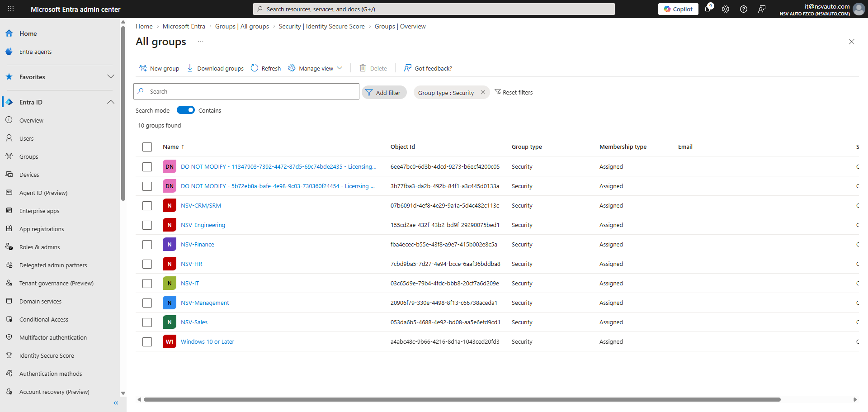Open the NSV-Sales group link
The height and width of the screenshot is (412, 868).
click(x=194, y=322)
